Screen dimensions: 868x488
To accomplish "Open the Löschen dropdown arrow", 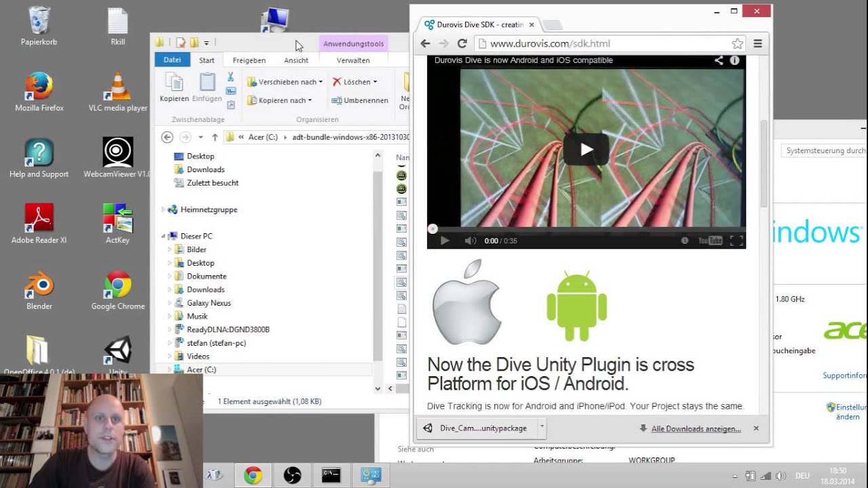I will [x=375, y=82].
